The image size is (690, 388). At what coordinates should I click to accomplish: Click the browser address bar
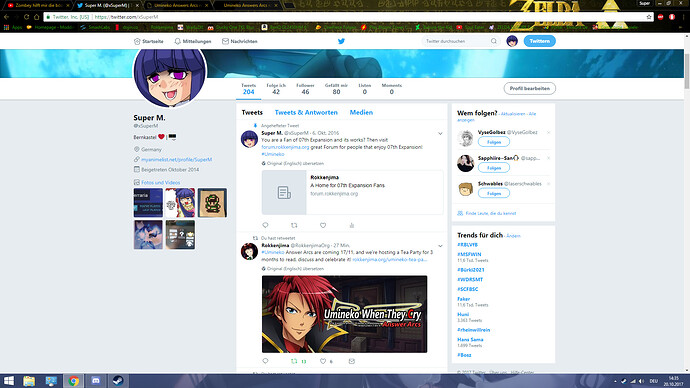click(348, 17)
